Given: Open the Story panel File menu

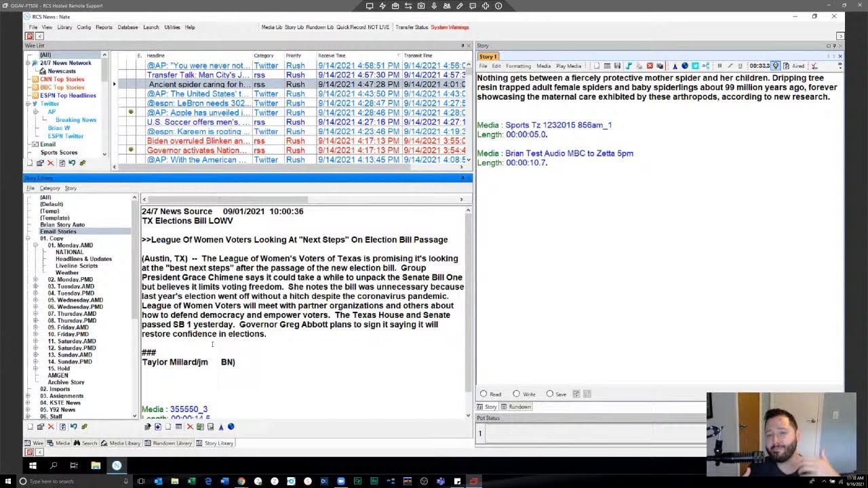Looking at the screenshot, I should coord(483,66).
